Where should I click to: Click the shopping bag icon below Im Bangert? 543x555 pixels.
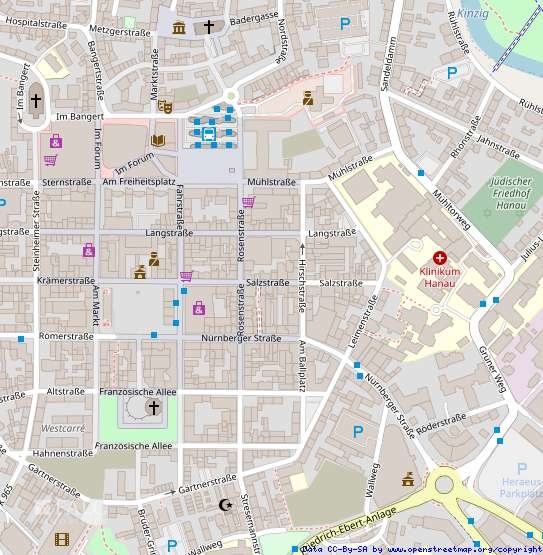[x=56, y=141]
